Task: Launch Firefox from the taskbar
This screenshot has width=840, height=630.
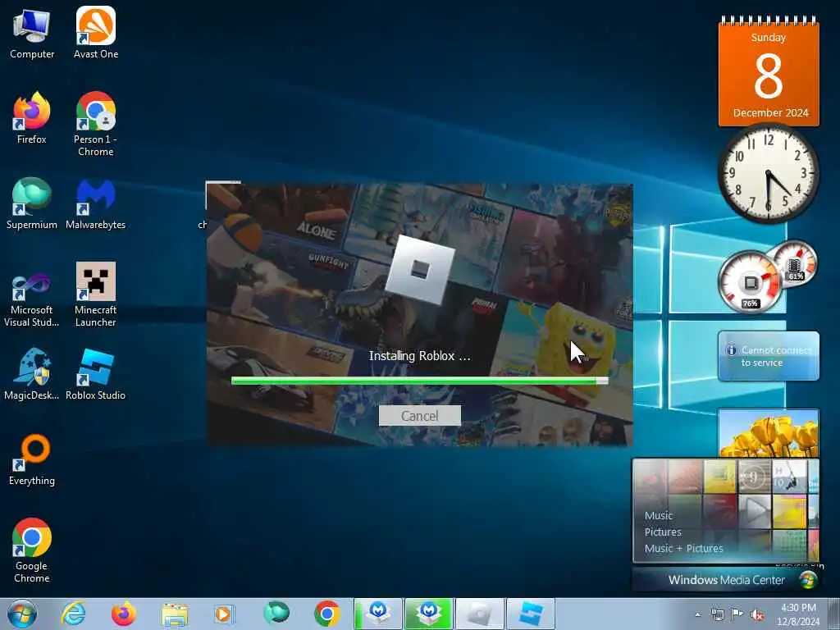Action: 123,614
